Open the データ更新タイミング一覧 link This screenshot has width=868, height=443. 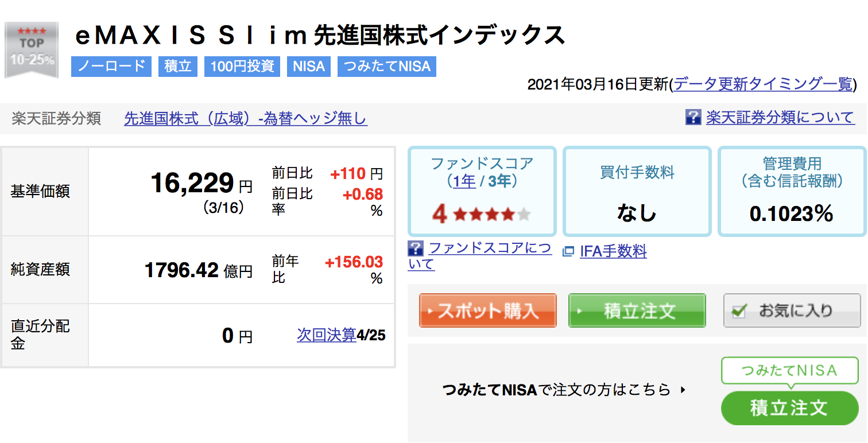click(764, 84)
